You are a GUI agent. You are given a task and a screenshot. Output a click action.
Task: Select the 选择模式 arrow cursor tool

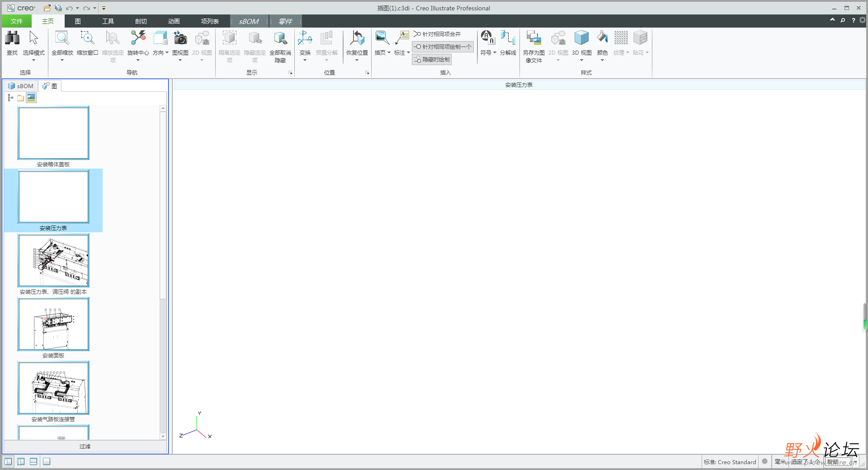[33, 38]
